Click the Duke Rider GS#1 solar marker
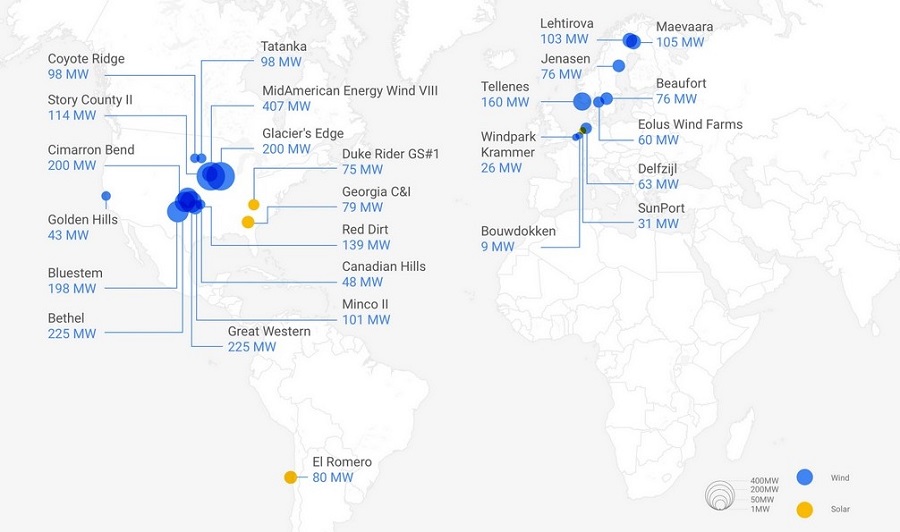Viewport: 900px width, 532px height. [x=254, y=204]
